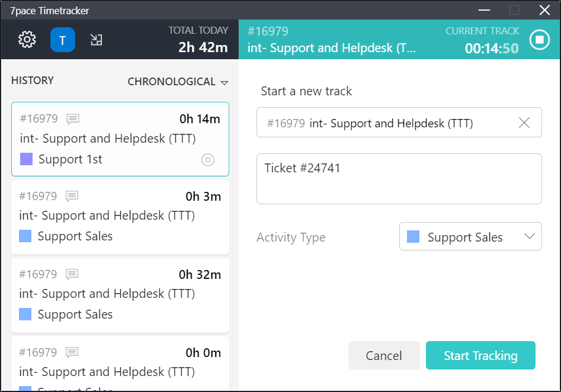
Task: Click the Activity Type label
Action: pos(291,237)
